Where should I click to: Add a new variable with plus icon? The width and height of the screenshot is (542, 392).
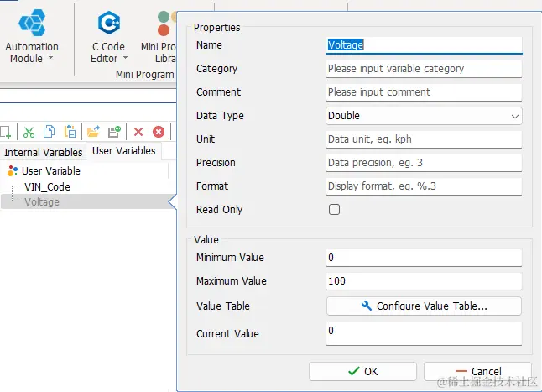coord(6,132)
